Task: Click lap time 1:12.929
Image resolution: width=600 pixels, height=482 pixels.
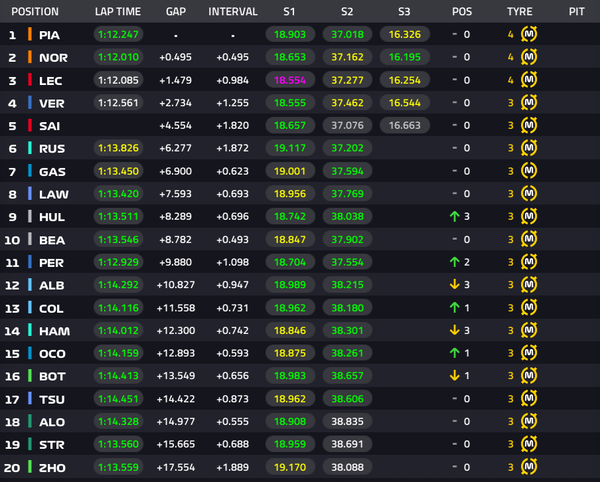Action: 118,262
